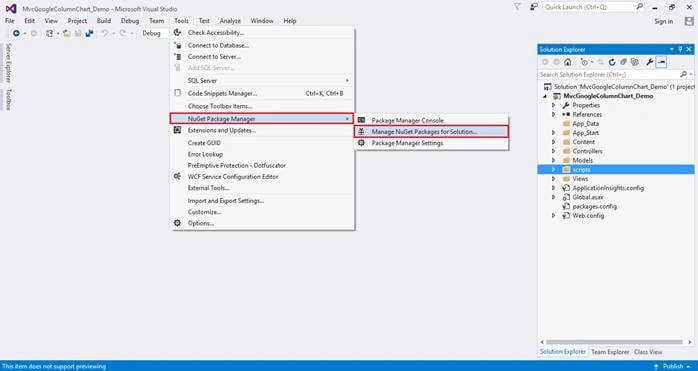Select Create GUID menu item
Screen dimensions: 698x371
[x=262, y=143]
